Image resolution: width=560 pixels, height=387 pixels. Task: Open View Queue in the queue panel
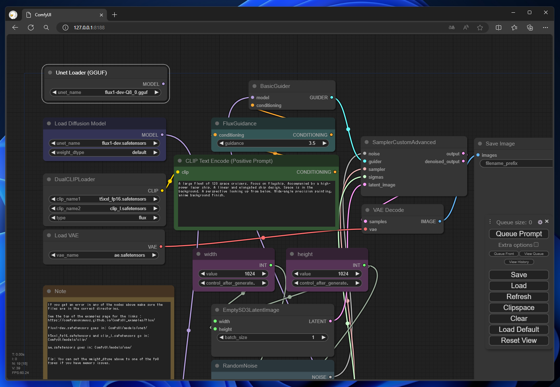pos(534,254)
